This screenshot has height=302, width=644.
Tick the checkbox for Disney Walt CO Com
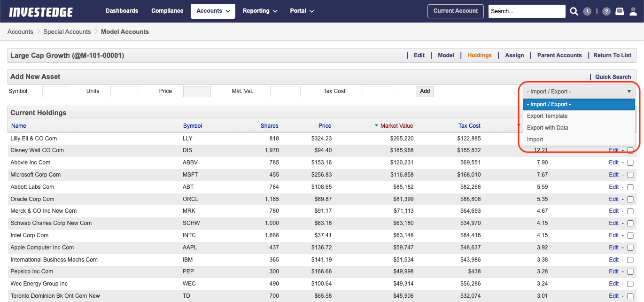630,150
